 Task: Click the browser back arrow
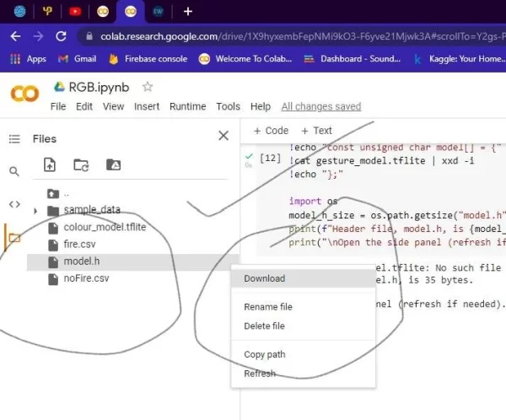point(15,36)
